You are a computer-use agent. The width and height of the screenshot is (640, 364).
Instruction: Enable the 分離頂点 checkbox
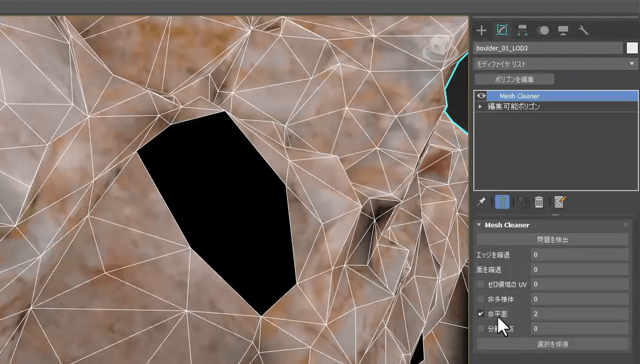pos(480,329)
